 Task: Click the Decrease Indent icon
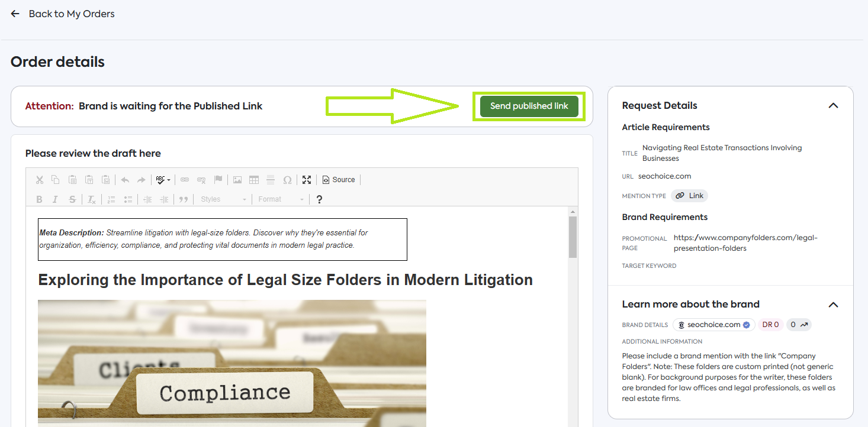coord(147,199)
